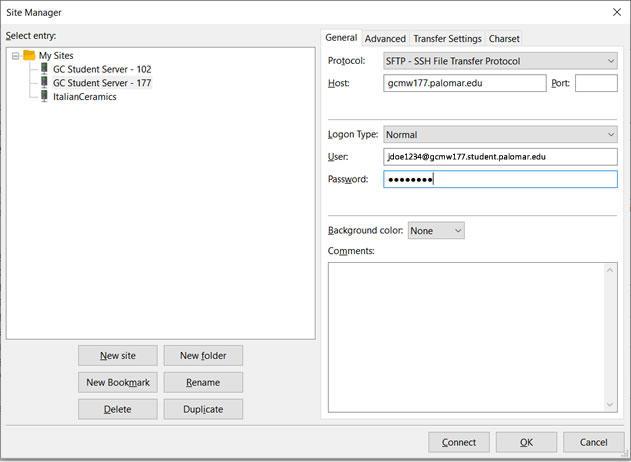Click the GC Student Server - 177 server icon
The width and height of the screenshot is (631, 462).
44,83
